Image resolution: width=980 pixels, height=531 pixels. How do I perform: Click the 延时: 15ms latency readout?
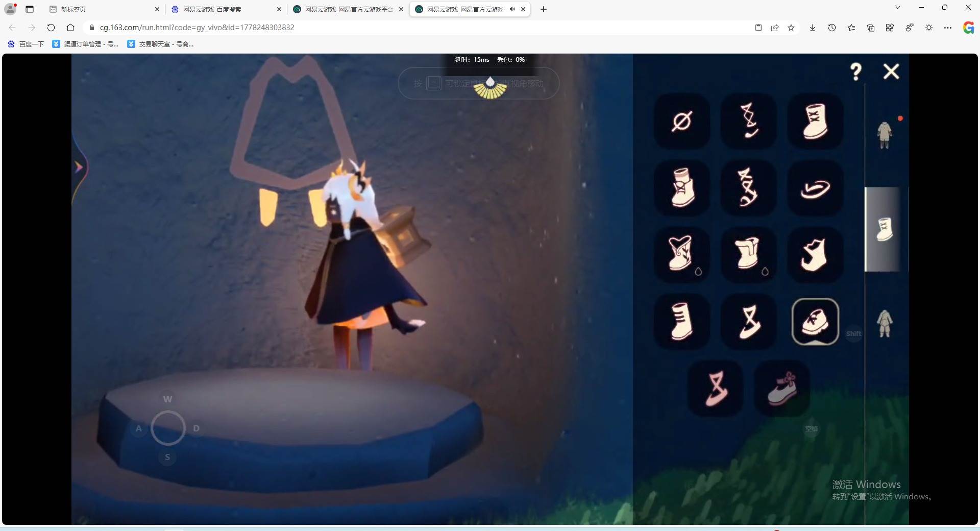click(472, 60)
